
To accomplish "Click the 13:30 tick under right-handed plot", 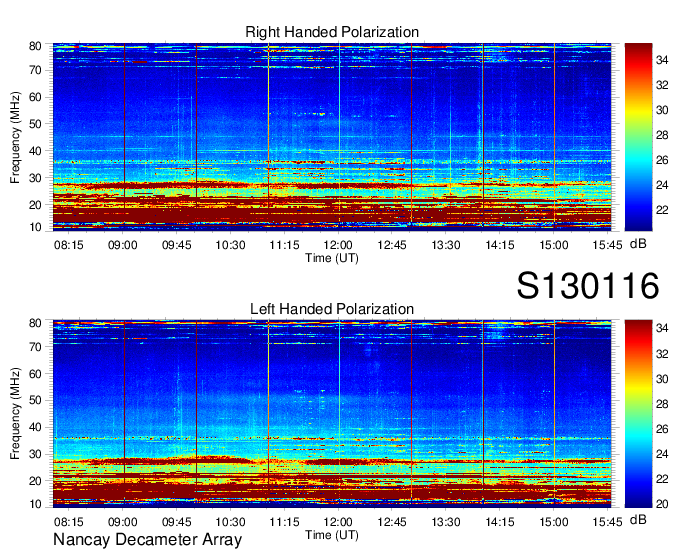I will point(446,245).
